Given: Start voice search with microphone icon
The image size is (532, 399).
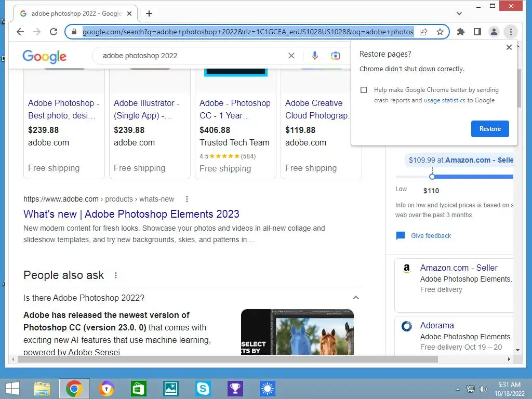Looking at the screenshot, I should pos(315,56).
